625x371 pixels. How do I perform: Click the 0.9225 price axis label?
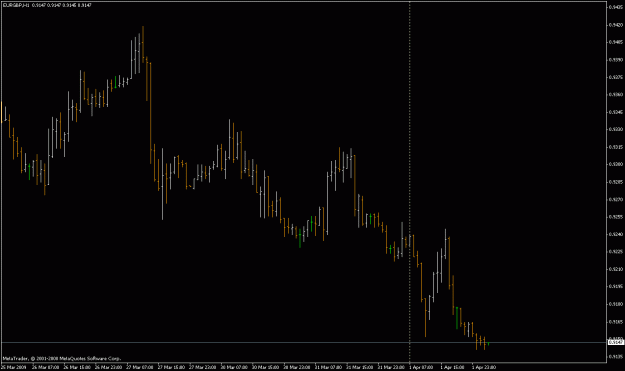point(616,251)
